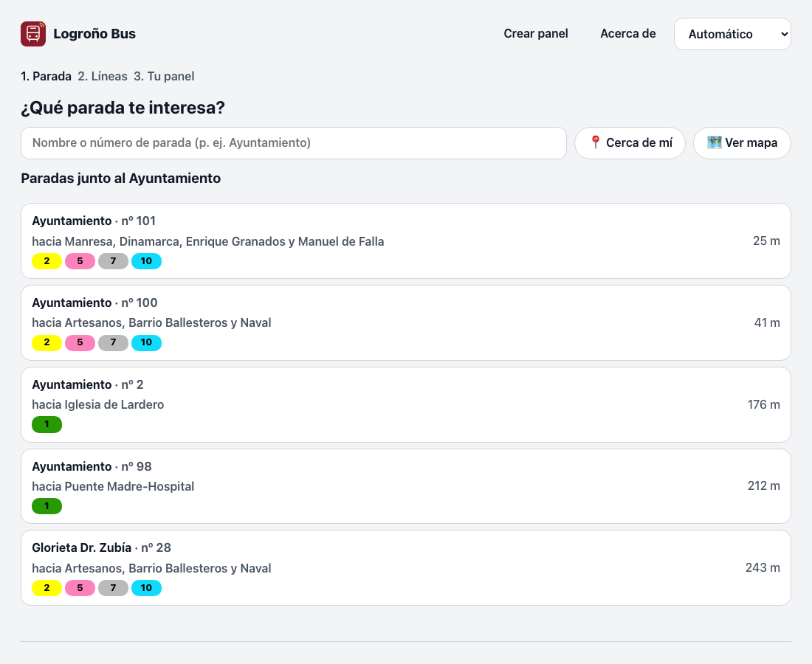
Task: Click gray line 7 badge on stop nº 101
Action: pos(113,261)
